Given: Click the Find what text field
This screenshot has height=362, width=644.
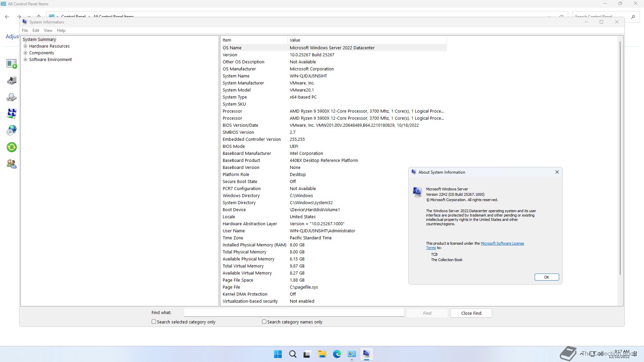Looking at the screenshot, I should pyautogui.click(x=294, y=313).
